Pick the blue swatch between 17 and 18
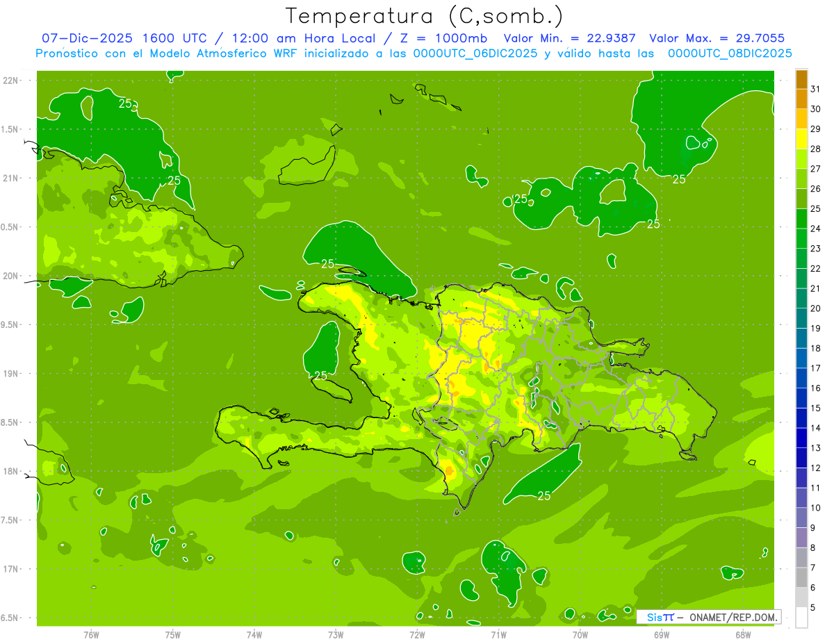The height and width of the screenshot is (644, 834). [x=801, y=358]
